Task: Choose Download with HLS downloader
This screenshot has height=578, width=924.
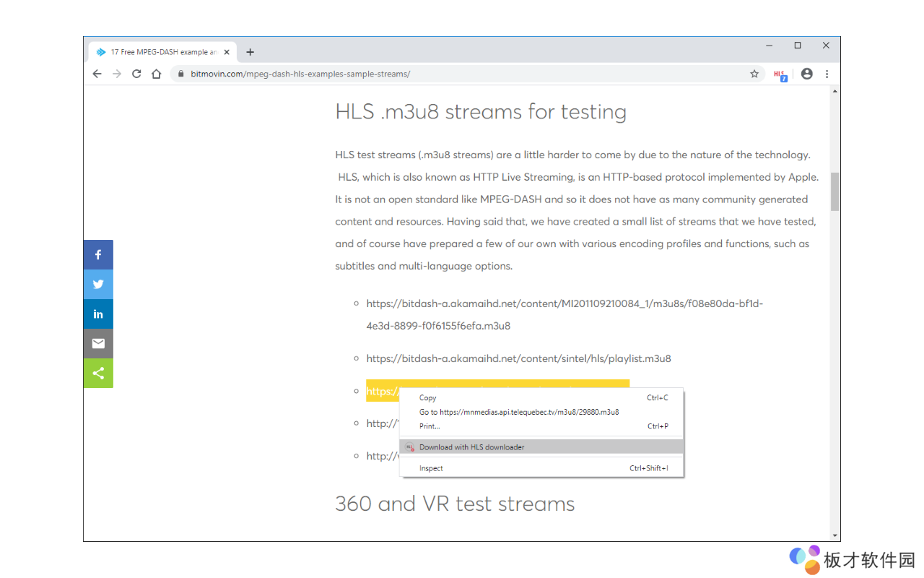Action: [x=471, y=447]
